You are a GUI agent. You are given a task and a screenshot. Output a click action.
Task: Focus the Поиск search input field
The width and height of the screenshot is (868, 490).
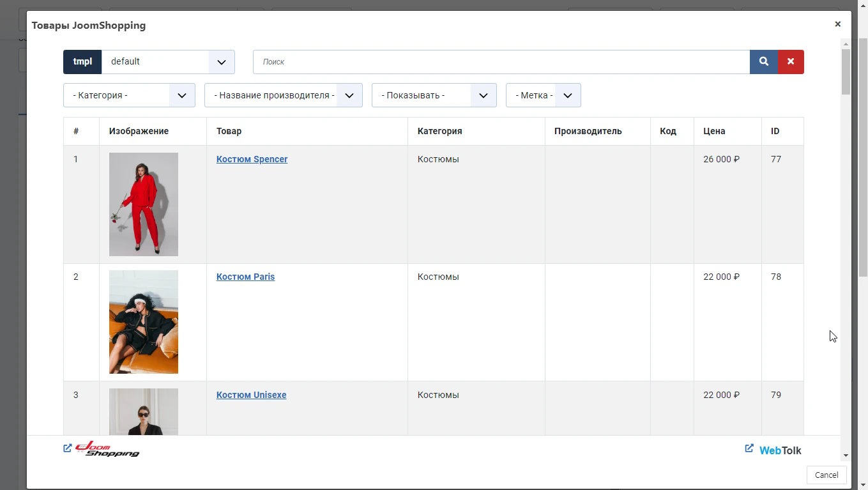click(x=501, y=62)
